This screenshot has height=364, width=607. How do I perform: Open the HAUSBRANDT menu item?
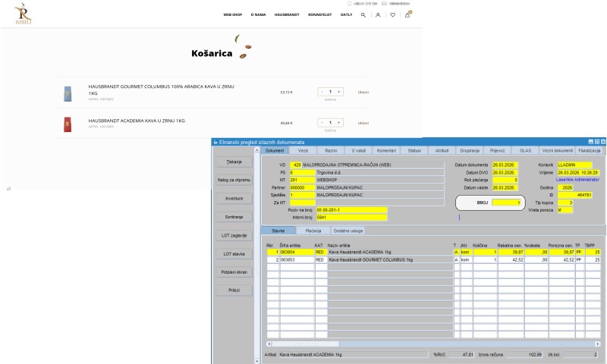287,14
